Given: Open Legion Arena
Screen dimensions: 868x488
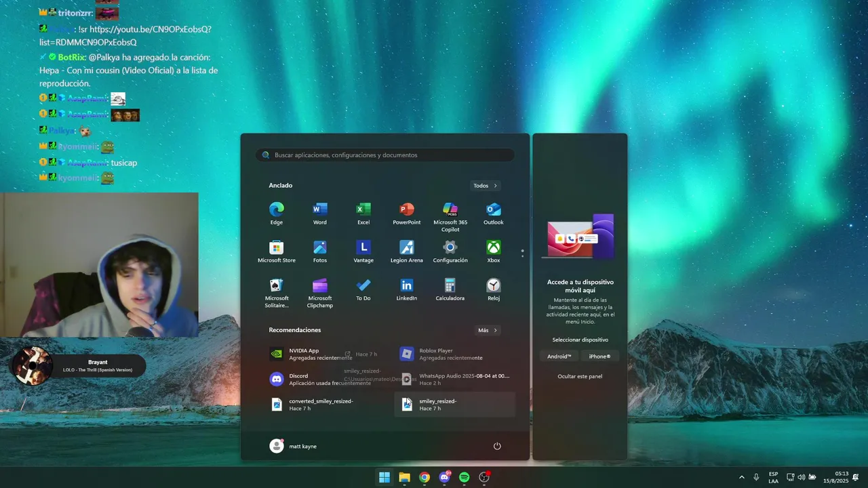Looking at the screenshot, I should [x=407, y=251].
